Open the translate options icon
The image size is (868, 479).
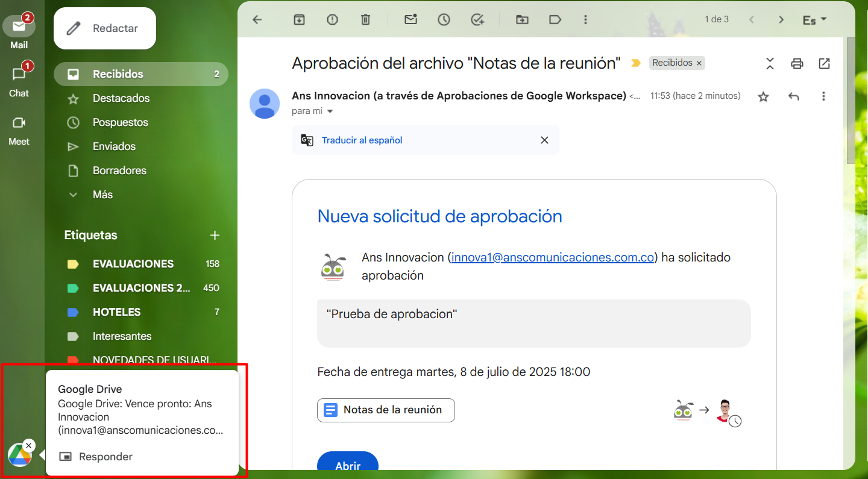point(307,140)
